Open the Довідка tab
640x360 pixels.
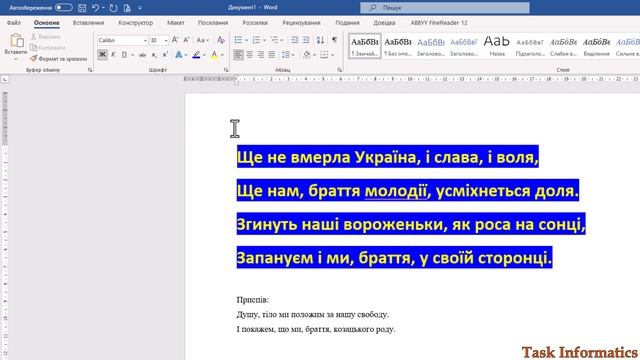(x=384, y=23)
